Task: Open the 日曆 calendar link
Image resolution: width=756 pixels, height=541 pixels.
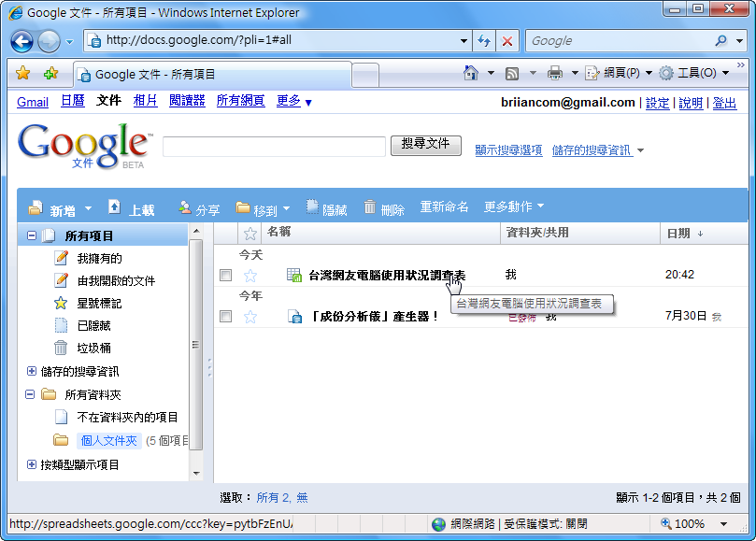Action: click(x=72, y=101)
